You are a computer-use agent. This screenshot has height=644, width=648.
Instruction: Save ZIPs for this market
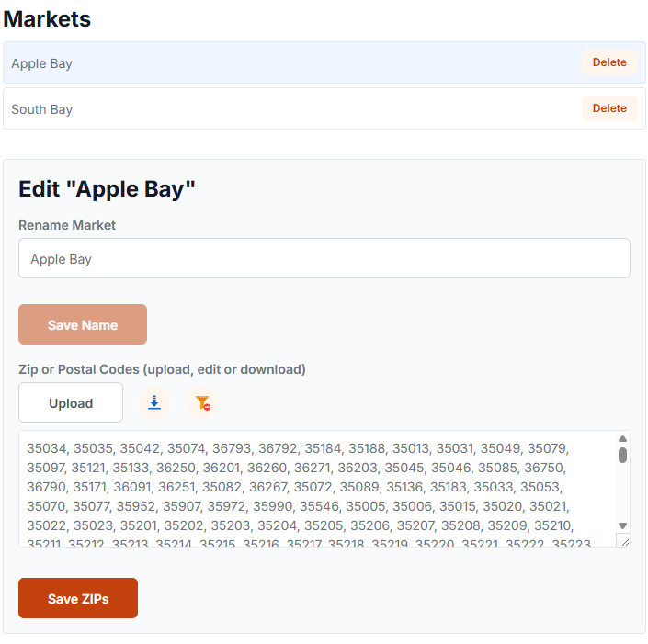click(78, 598)
